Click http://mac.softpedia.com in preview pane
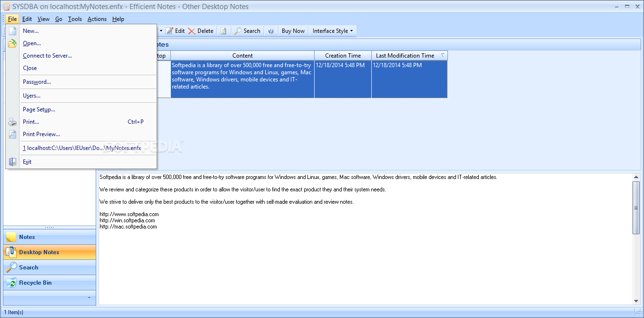The height and width of the screenshot is (318, 644). pos(128,227)
